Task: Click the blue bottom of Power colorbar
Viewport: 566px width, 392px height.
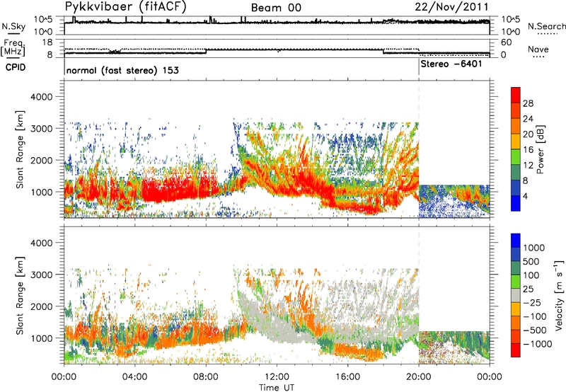Action: point(516,204)
